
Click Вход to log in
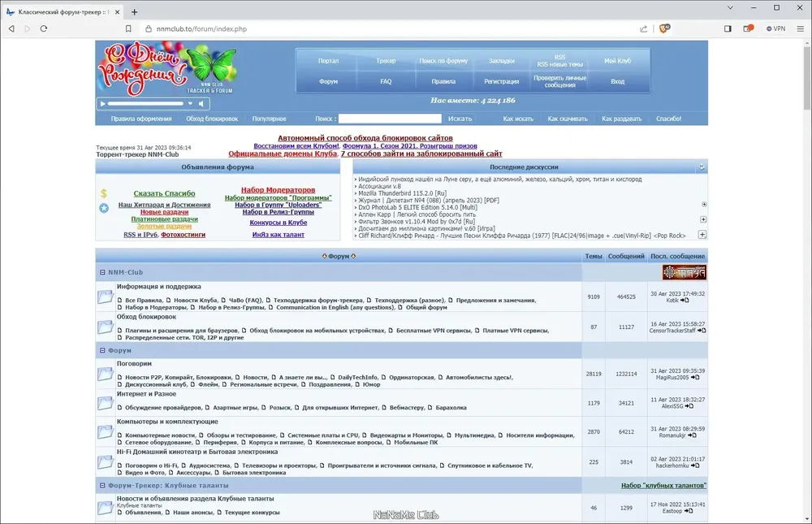pyautogui.click(x=617, y=81)
